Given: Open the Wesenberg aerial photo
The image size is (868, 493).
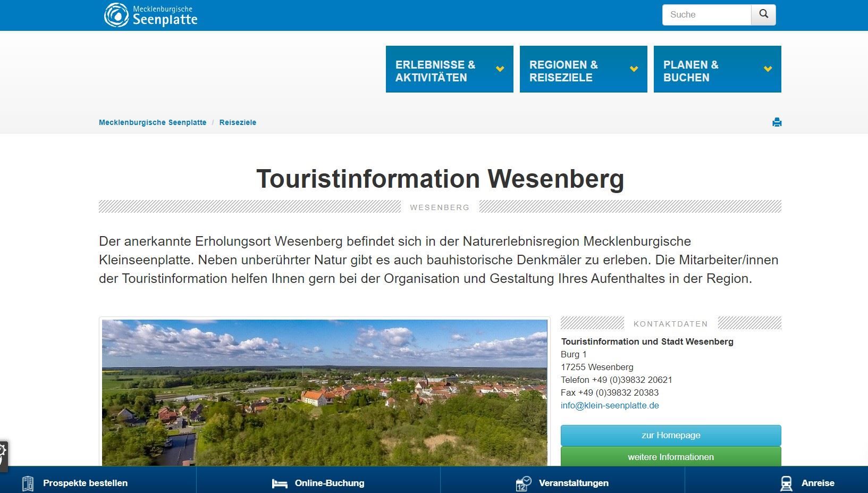Looking at the screenshot, I should [x=324, y=392].
